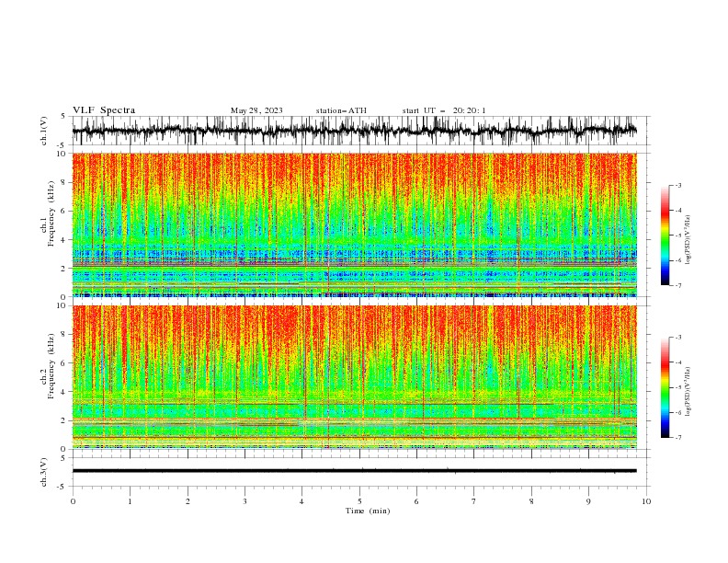Select the ch.2 "Frequency (kHz)" axis label
This screenshot has height=563, width=728.
(51, 366)
